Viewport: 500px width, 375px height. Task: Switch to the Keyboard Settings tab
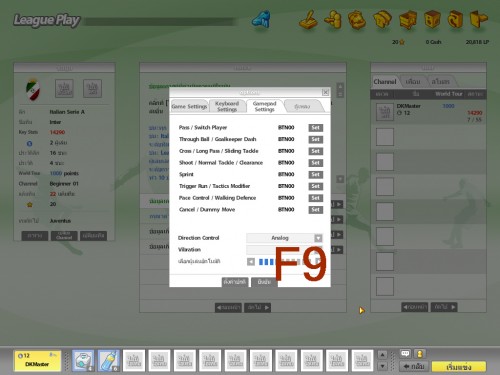[227, 106]
